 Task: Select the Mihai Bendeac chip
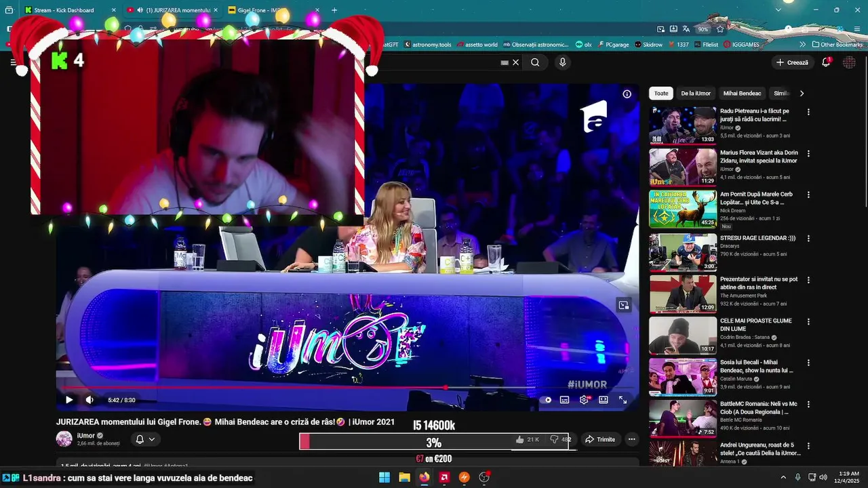(742, 94)
